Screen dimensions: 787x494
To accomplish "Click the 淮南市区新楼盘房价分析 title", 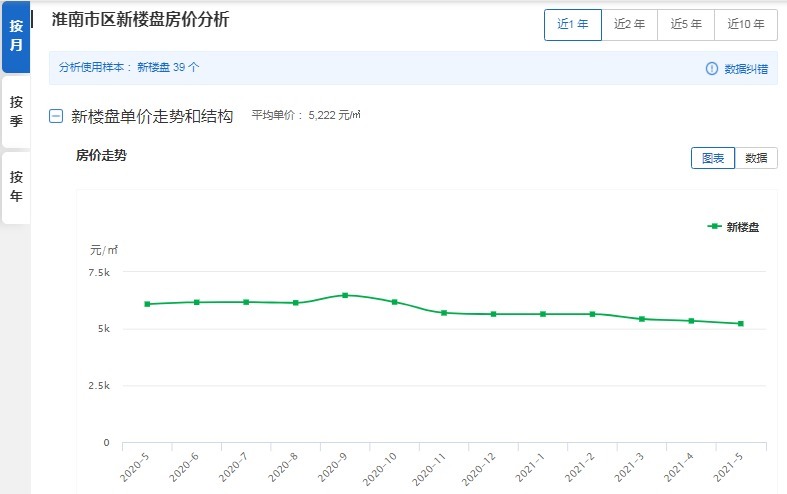I will (141, 20).
